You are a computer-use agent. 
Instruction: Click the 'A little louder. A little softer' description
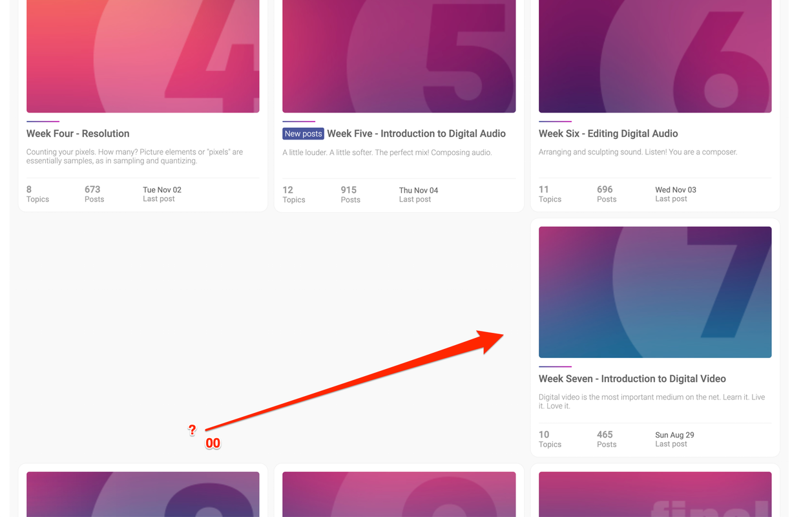tap(387, 153)
